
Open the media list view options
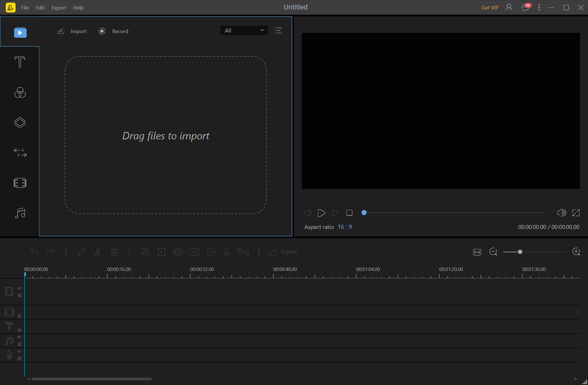[x=278, y=31]
